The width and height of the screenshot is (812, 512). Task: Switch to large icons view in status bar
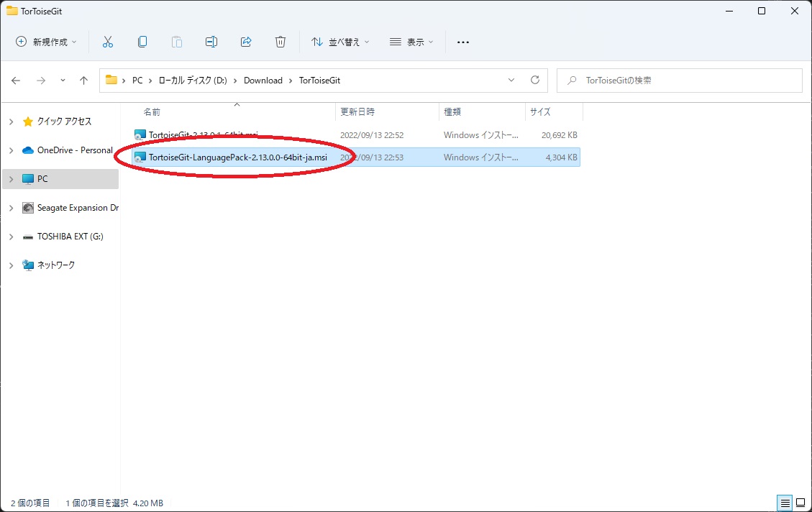point(800,503)
